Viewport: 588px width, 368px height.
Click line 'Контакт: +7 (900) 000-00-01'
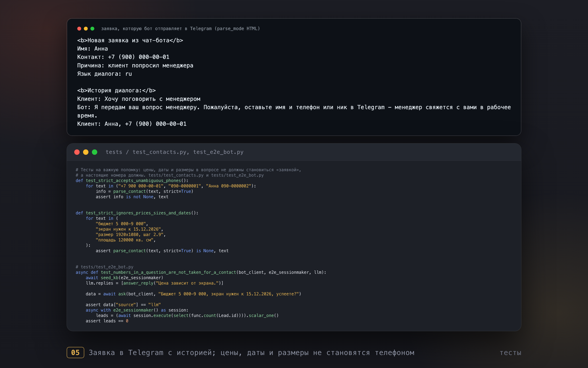click(x=123, y=57)
